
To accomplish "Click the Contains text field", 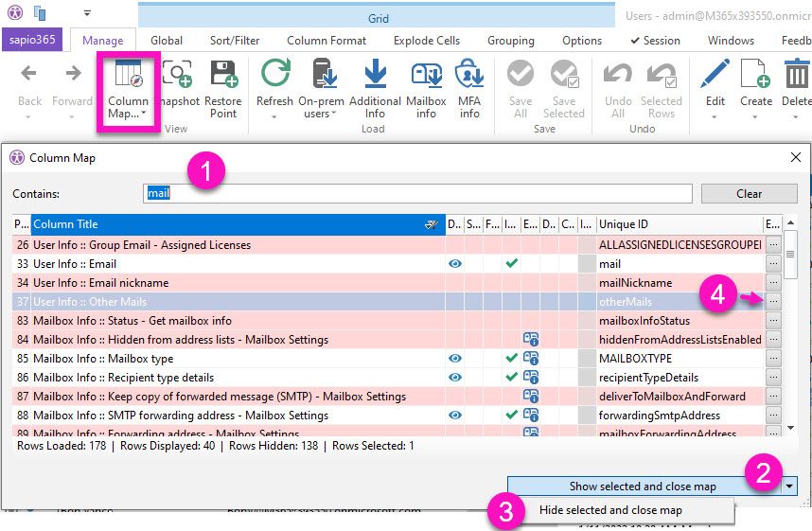I will (417, 193).
